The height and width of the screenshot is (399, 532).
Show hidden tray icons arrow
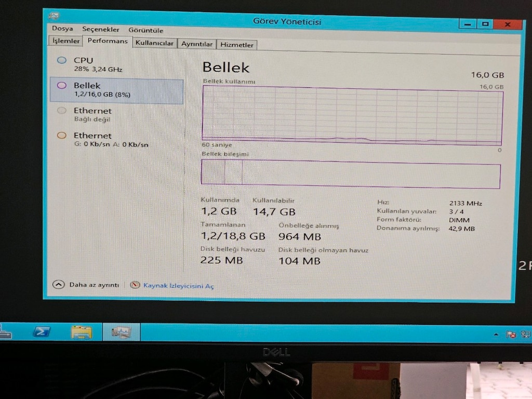coord(496,335)
